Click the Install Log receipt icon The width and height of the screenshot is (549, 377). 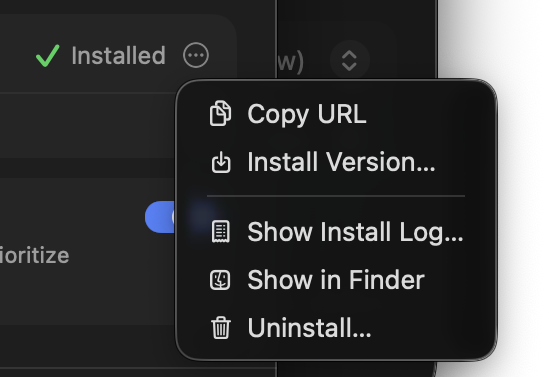point(221,231)
